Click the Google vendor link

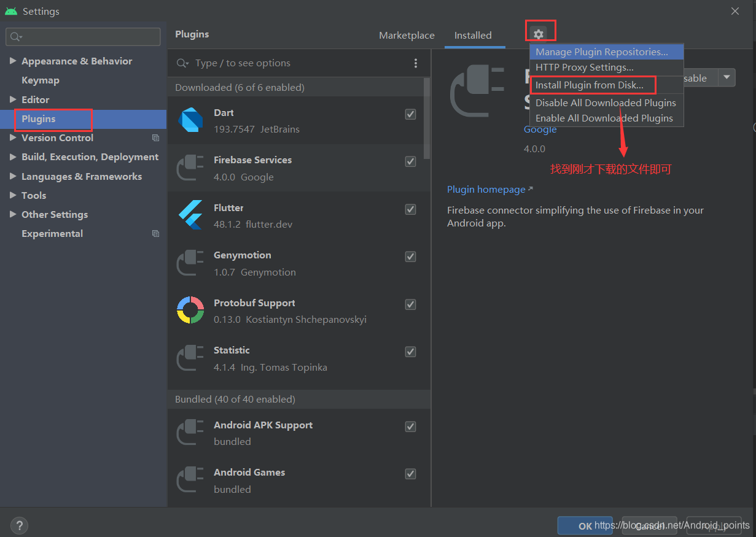point(540,129)
